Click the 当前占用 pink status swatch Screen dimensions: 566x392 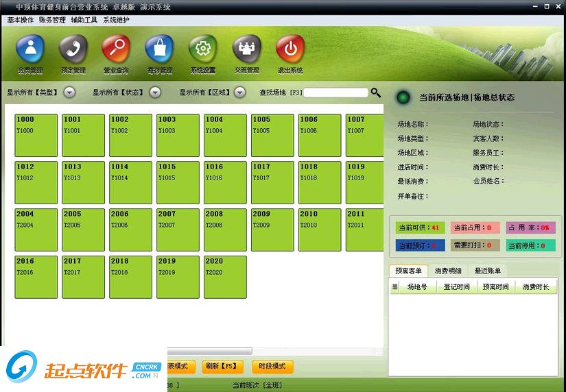coord(475,228)
